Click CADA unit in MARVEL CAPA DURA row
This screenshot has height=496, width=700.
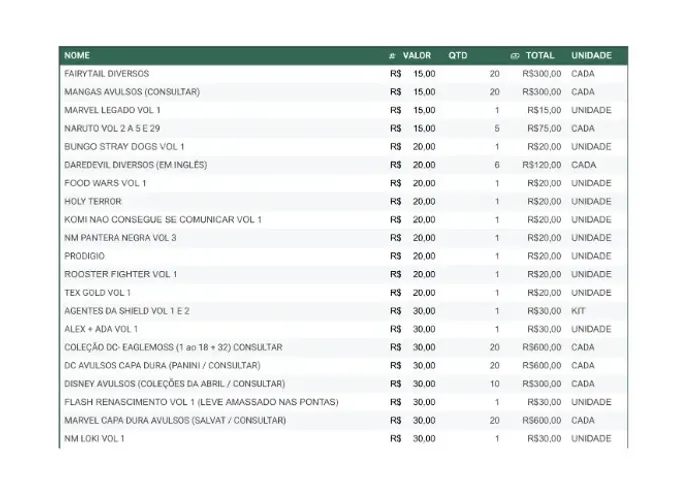[x=583, y=421]
